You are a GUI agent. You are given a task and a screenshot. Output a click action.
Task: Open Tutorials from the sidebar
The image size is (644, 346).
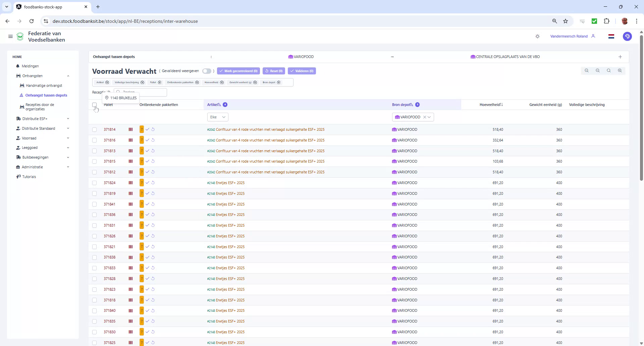29,177
